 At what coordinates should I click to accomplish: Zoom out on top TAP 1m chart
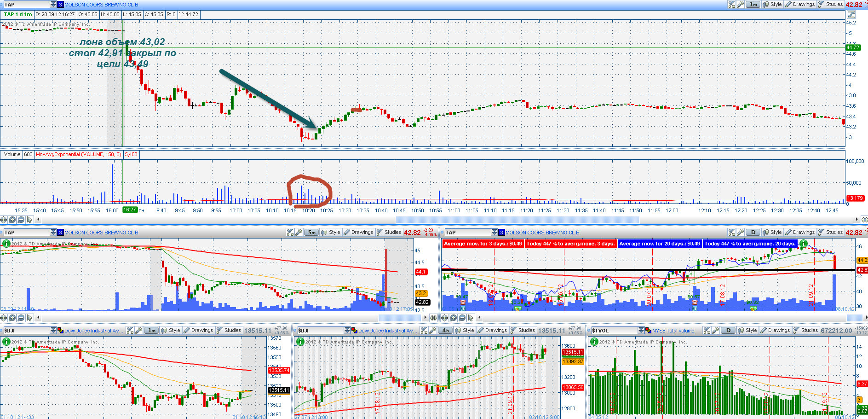point(21,220)
